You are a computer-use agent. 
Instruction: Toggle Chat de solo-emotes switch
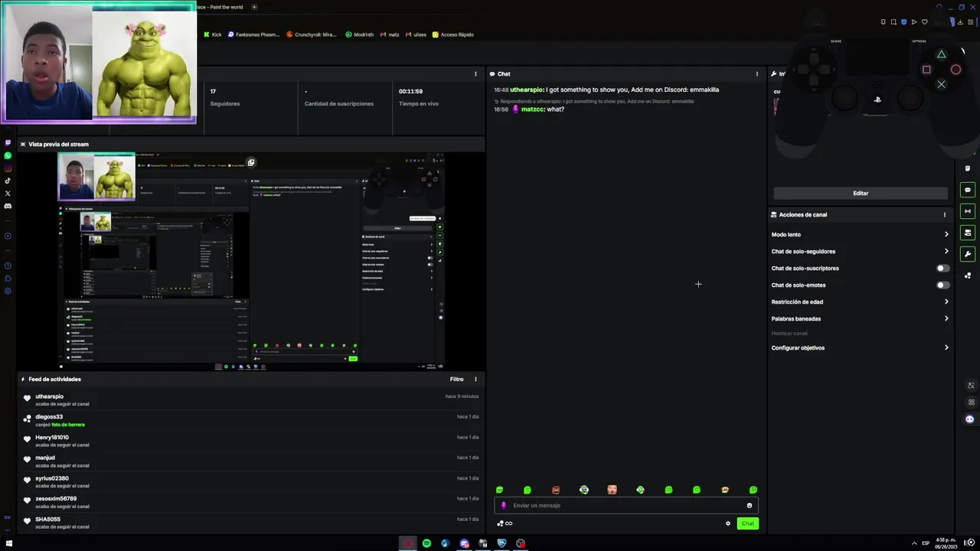[942, 285]
